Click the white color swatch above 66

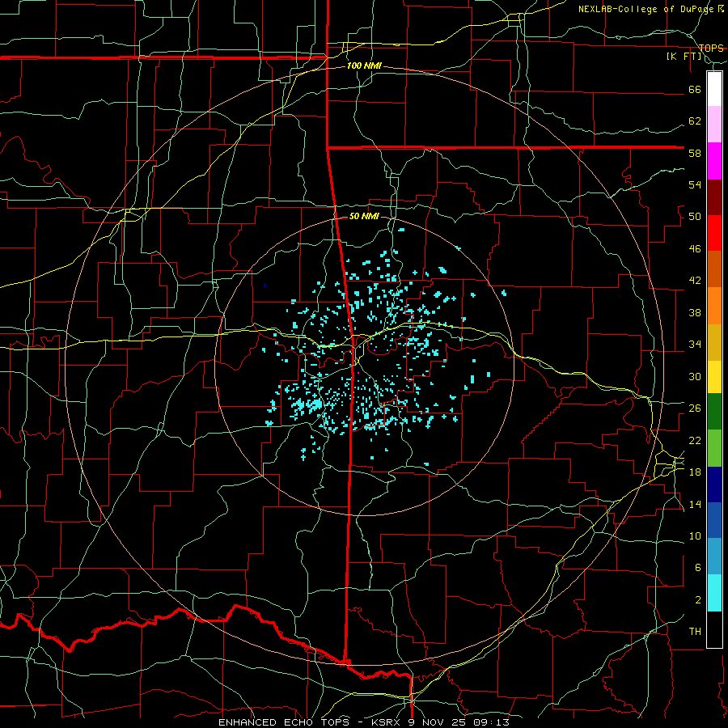point(714,89)
